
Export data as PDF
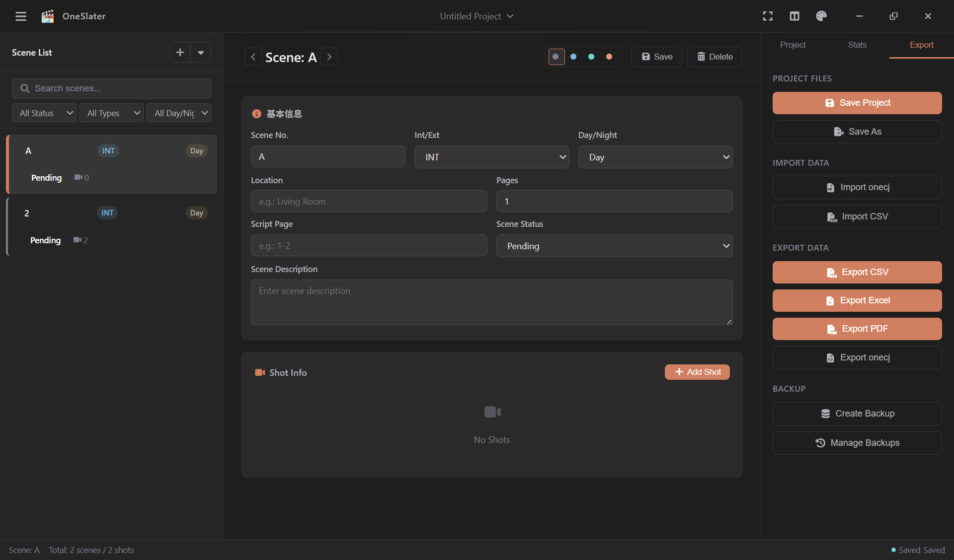(x=857, y=329)
